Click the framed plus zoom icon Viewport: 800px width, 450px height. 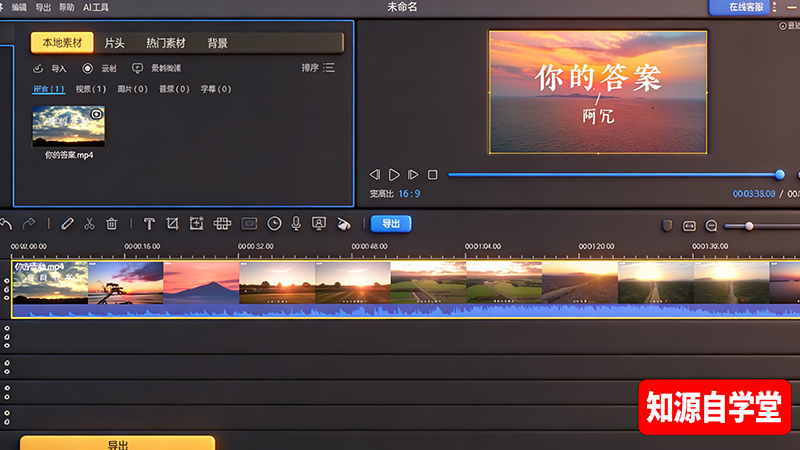pos(196,223)
